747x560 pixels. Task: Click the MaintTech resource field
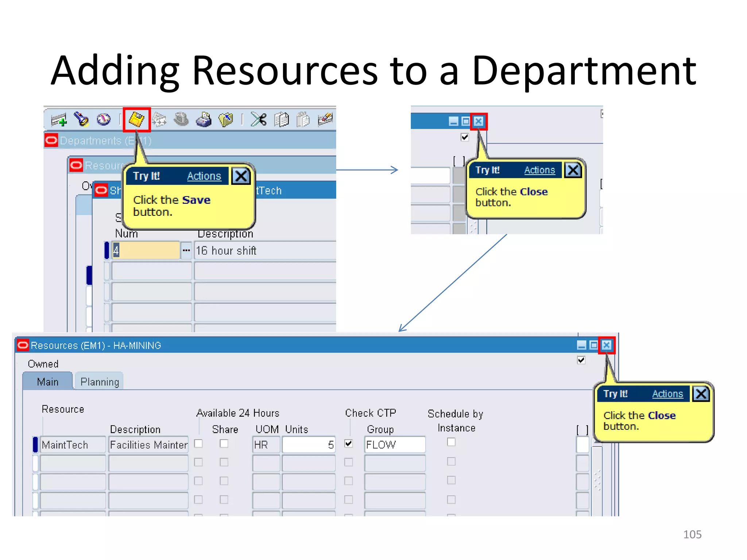tap(73, 445)
